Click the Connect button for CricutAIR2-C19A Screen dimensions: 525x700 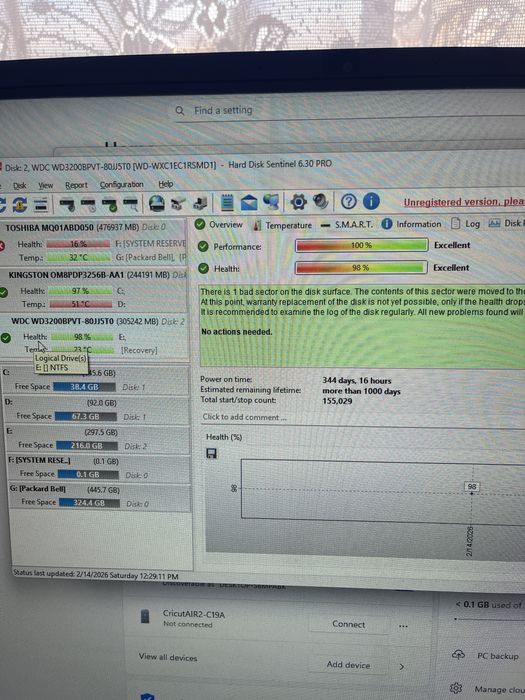point(349,624)
